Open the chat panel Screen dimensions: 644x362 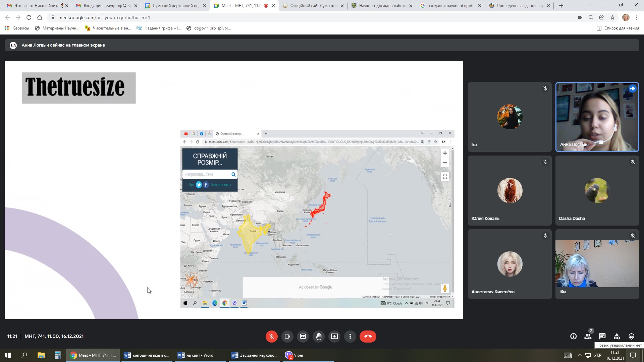point(602,336)
